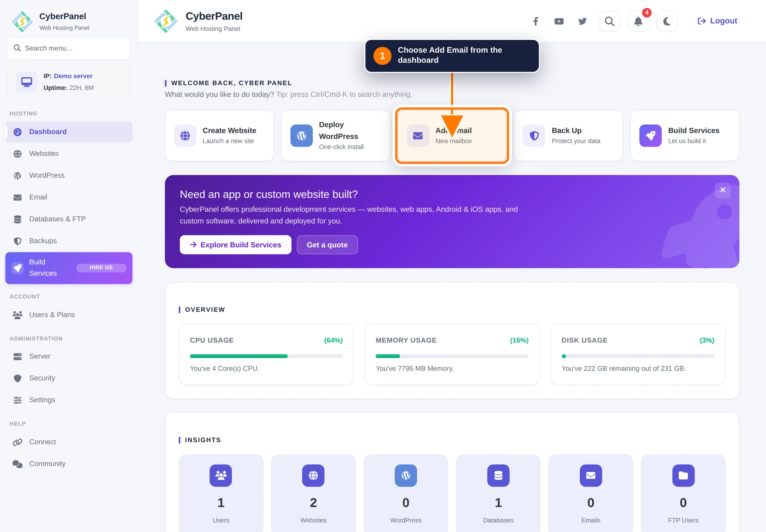
Task: Click the Create Website card title
Action: pos(229,130)
